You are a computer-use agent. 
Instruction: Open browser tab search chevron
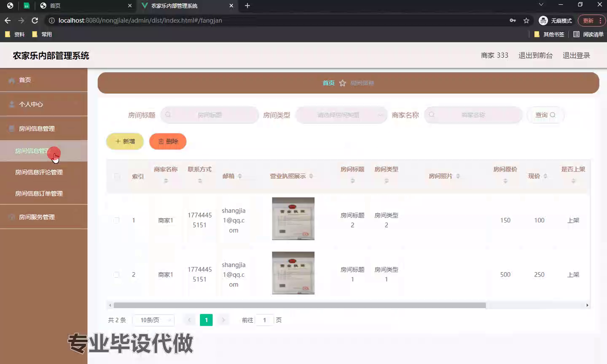(541, 5)
